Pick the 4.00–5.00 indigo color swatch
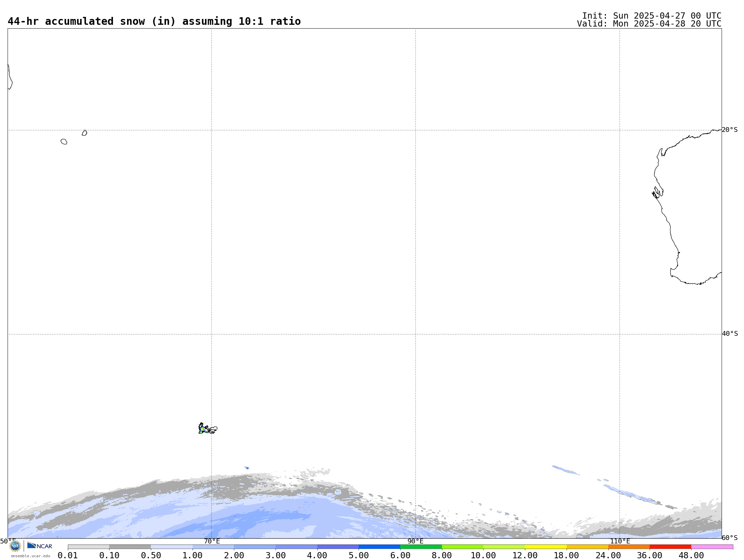 pyautogui.click(x=338, y=547)
